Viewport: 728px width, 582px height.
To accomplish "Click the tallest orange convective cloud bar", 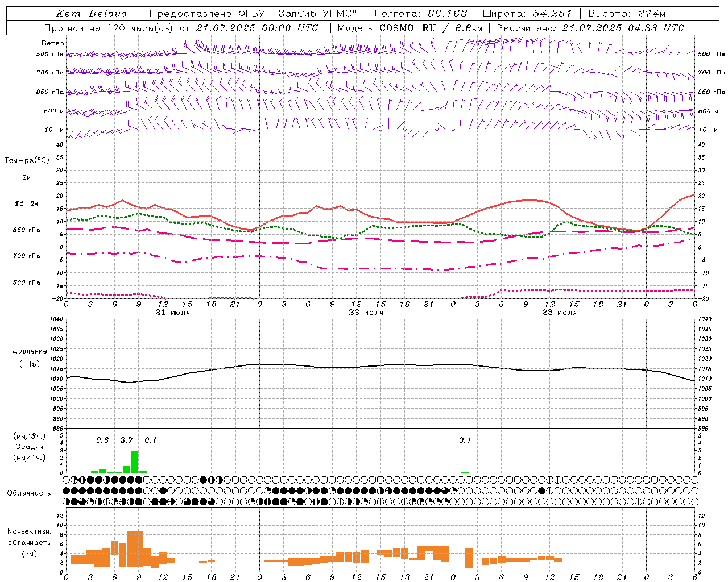I will [x=135, y=549].
